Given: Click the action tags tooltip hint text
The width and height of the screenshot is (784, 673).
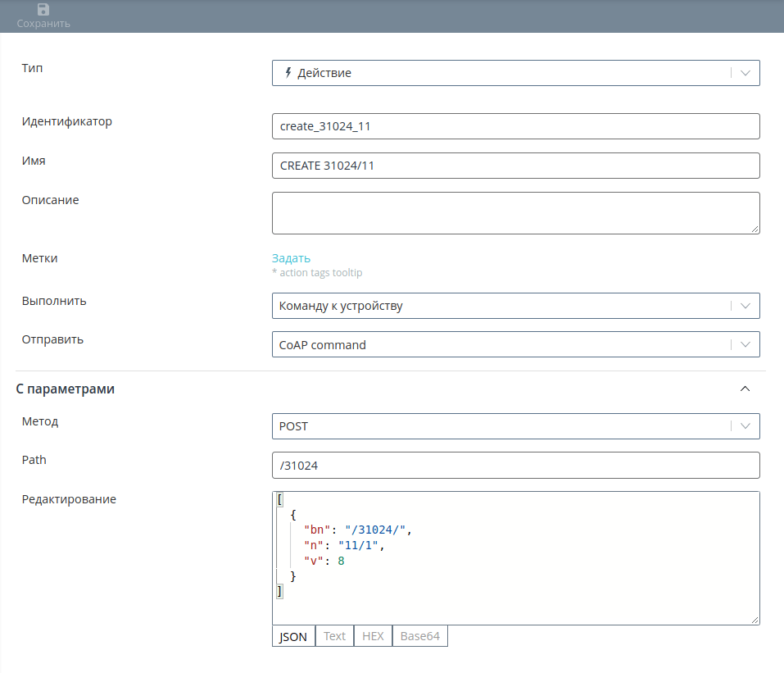Looking at the screenshot, I should coord(317,273).
